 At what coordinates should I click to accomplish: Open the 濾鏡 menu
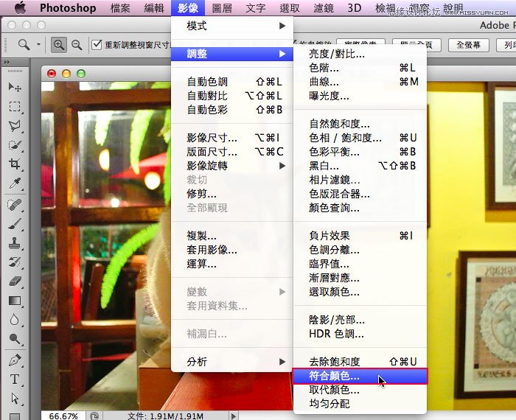(x=324, y=8)
